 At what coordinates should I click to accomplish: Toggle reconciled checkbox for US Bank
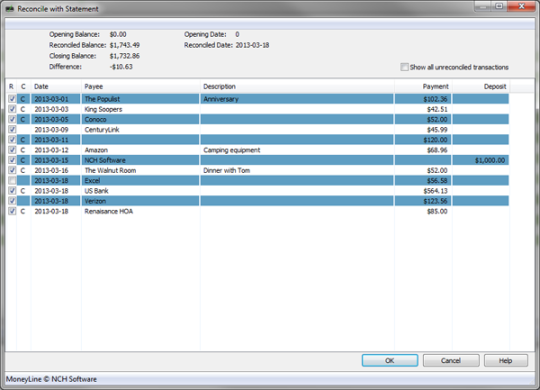tap(12, 191)
